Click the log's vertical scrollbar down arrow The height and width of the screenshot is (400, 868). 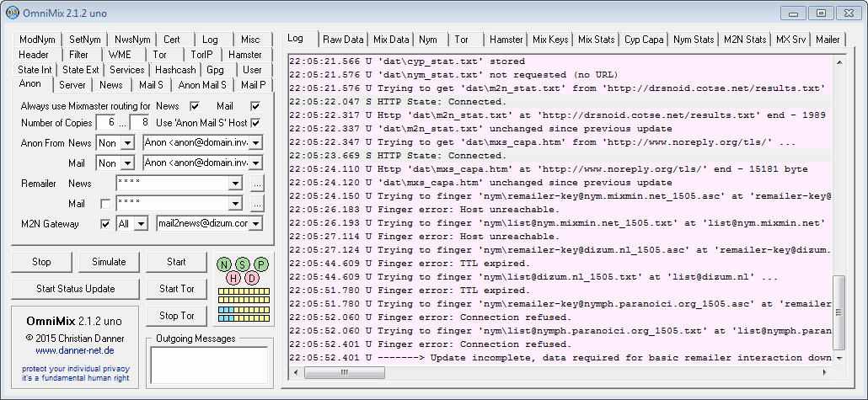pos(839,358)
